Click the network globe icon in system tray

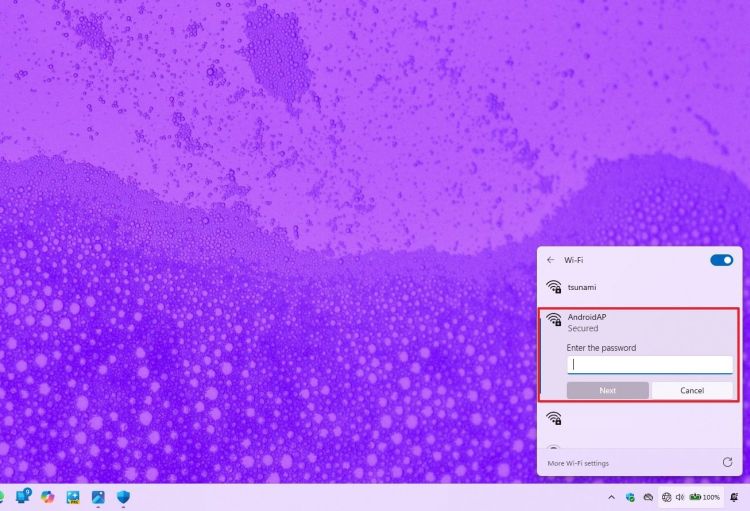pos(666,497)
